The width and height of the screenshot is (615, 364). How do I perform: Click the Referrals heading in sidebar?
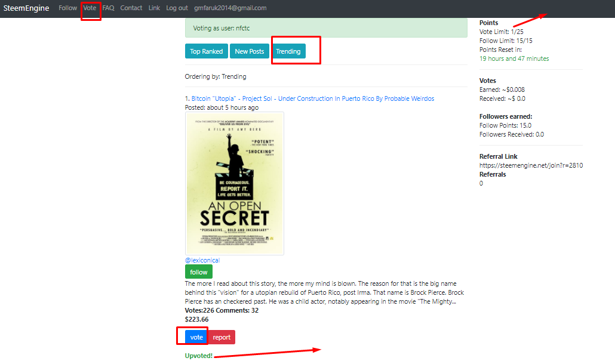coord(493,174)
